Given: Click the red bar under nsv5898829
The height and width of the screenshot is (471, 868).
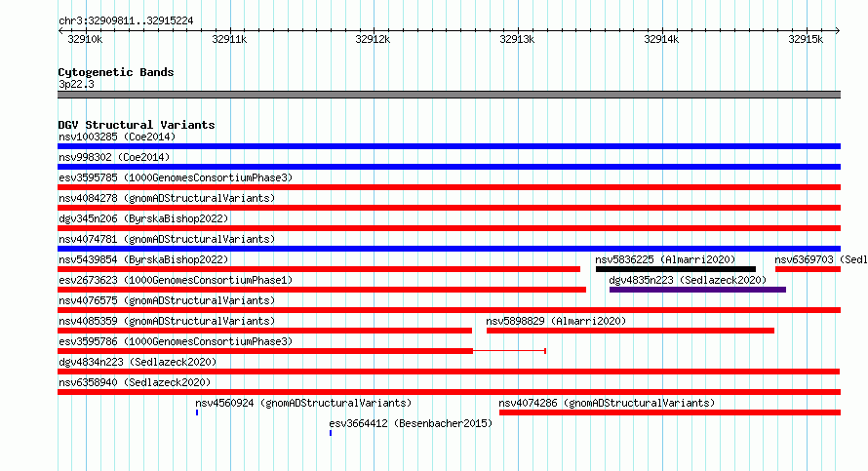Looking at the screenshot, I should pos(630,331).
